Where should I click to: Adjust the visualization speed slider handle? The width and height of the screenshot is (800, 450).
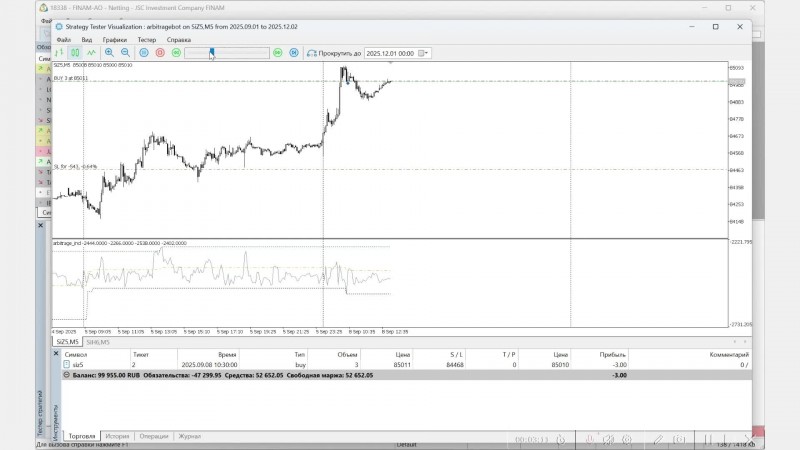tap(212, 53)
